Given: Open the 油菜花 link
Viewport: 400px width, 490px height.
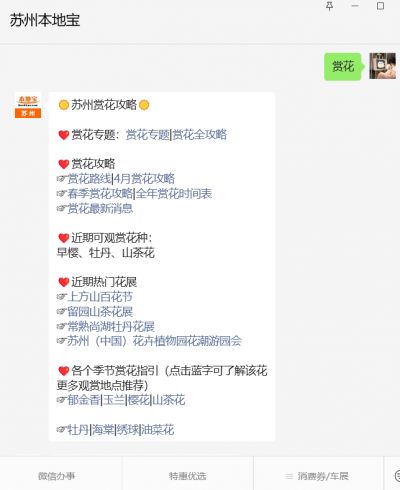Looking at the screenshot, I should point(158,430).
